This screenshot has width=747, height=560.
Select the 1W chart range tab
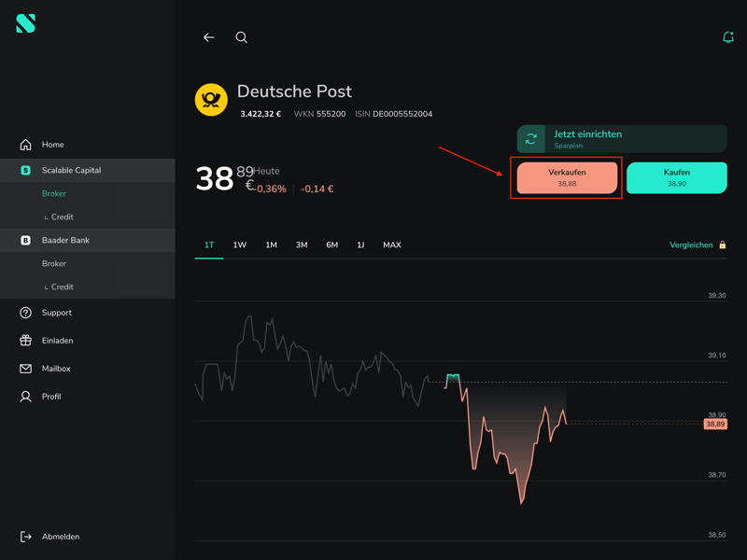click(240, 245)
